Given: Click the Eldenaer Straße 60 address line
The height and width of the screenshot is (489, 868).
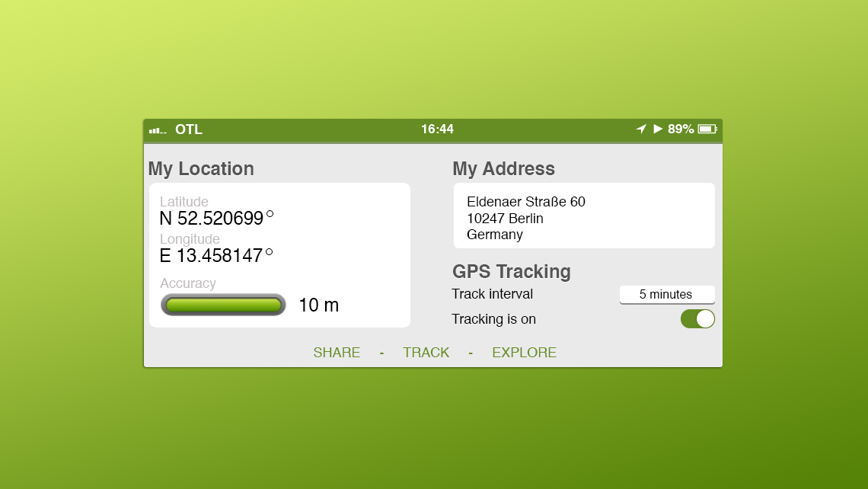Looking at the screenshot, I should [x=525, y=202].
